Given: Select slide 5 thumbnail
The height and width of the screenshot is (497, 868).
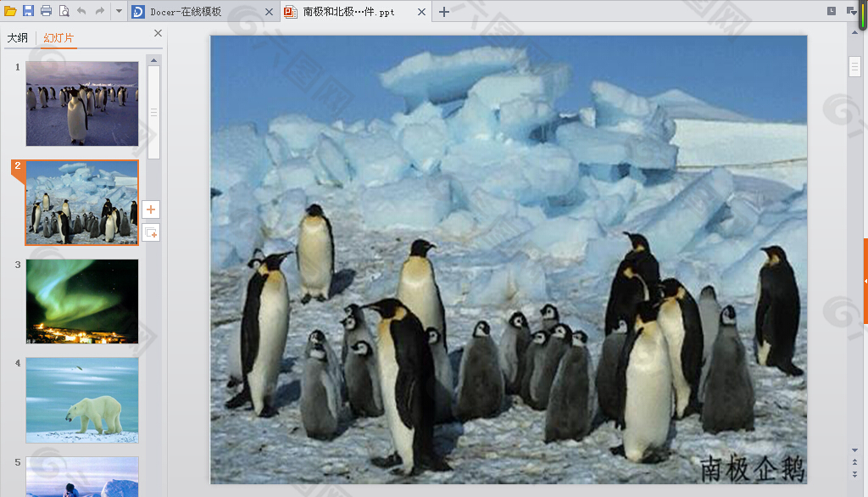Looking at the screenshot, I should tap(82, 477).
